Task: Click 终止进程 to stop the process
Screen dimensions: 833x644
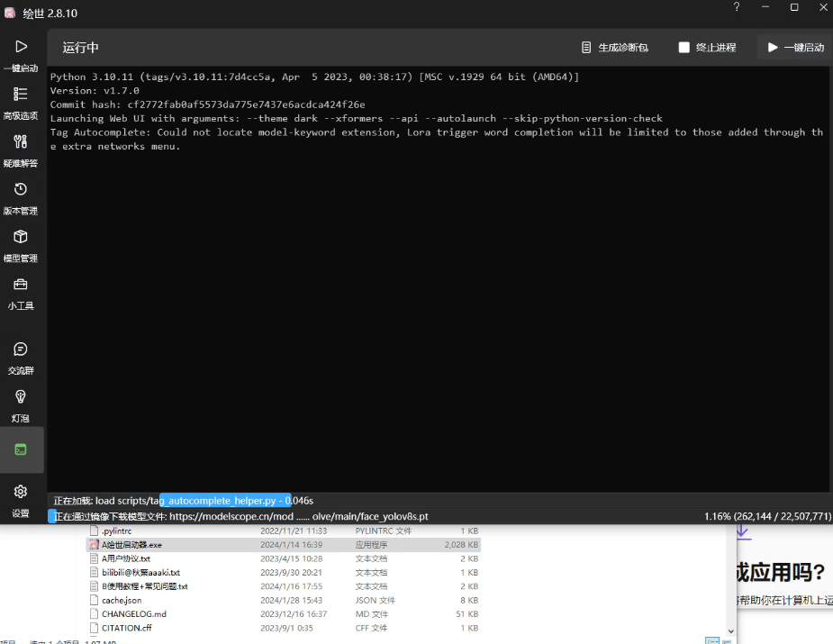Action: click(708, 48)
